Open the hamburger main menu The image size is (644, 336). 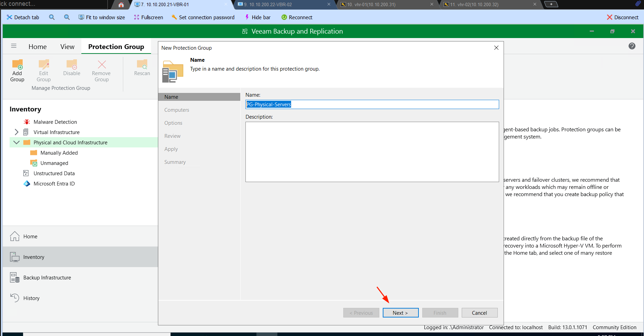click(x=14, y=46)
